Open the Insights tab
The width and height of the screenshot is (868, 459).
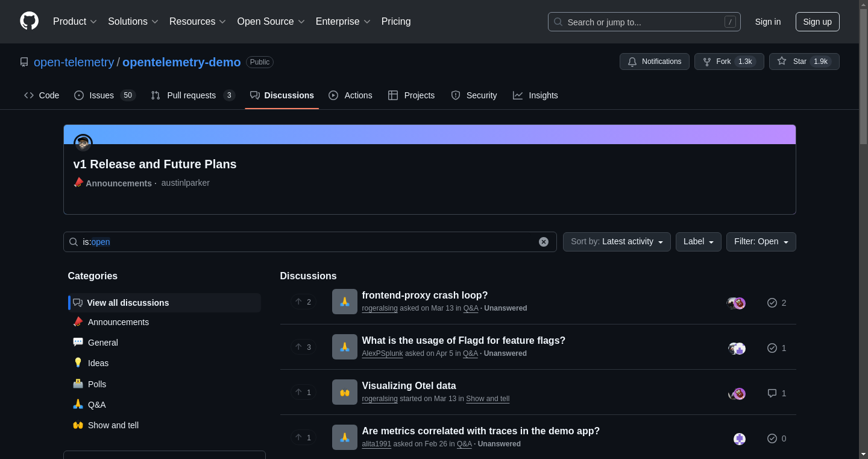[x=535, y=95]
